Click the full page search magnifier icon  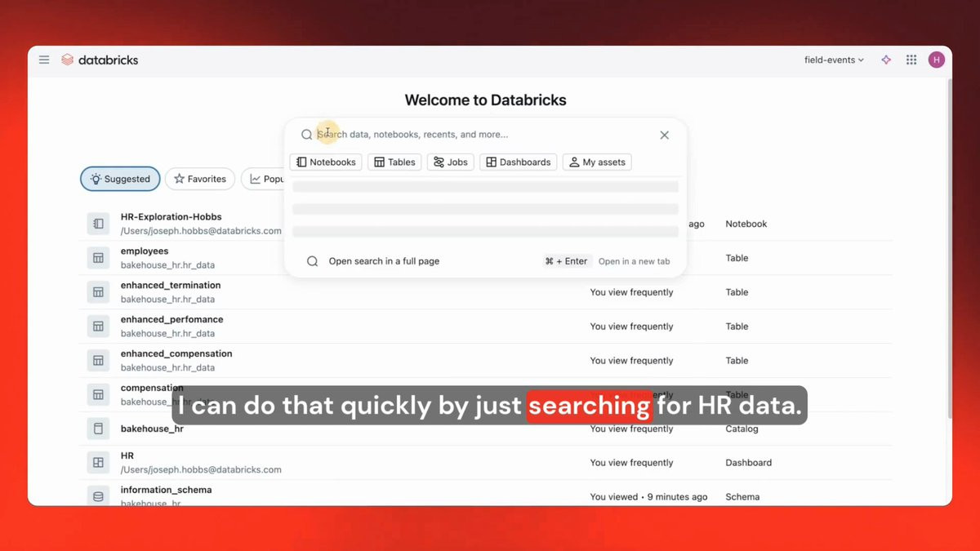pos(312,261)
